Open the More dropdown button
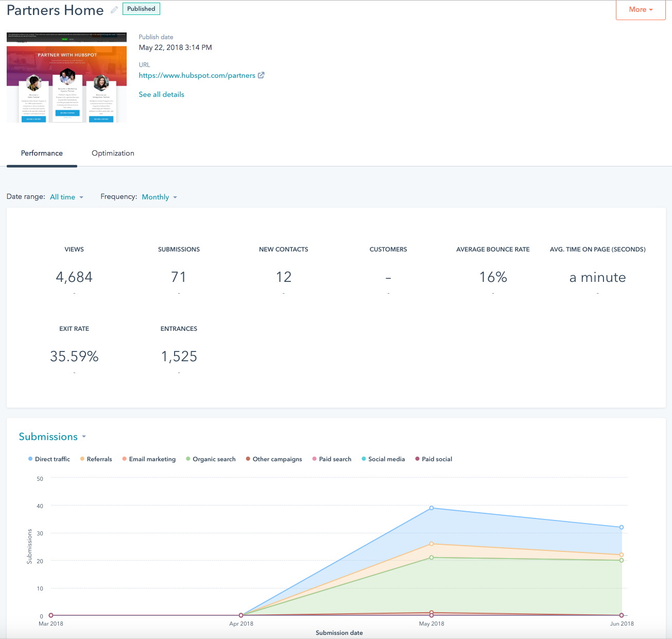The width and height of the screenshot is (672, 639). pos(641,10)
